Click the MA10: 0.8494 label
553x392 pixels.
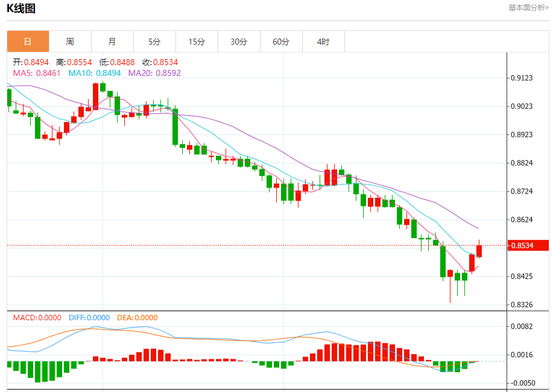click(95, 73)
